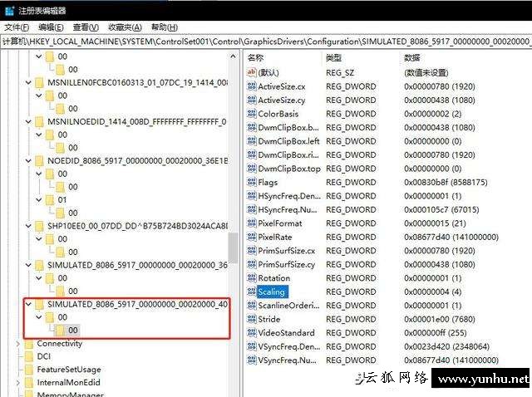Select the PixelFormat value name
This screenshot has width=532, height=397.
(280, 223)
